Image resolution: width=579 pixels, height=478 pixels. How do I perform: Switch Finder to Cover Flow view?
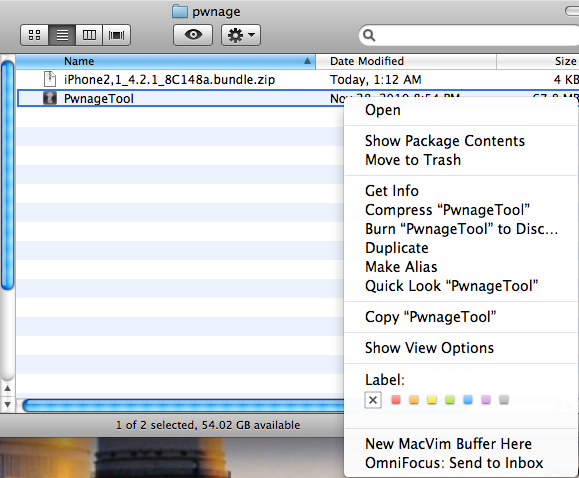116,35
